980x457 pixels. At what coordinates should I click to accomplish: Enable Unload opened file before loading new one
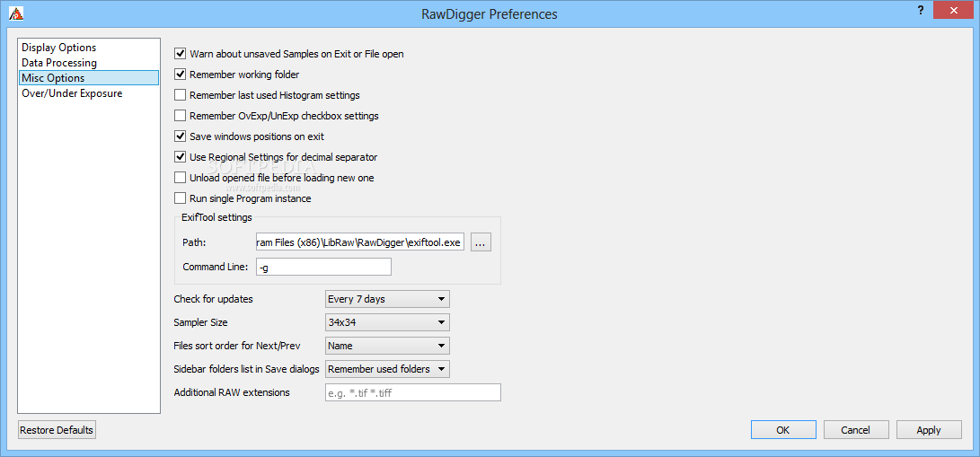pos(181,177)
